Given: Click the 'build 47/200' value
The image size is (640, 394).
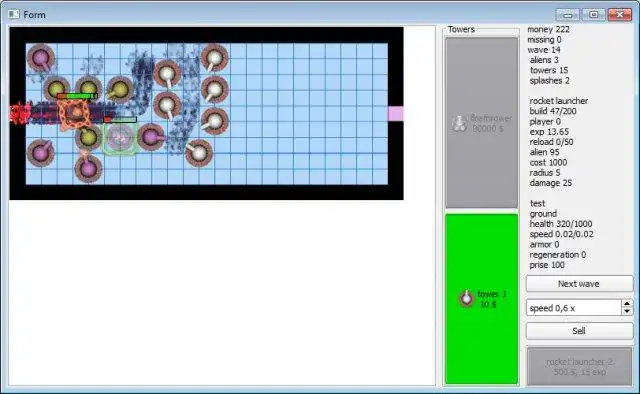Looking at the screenshot, I should click(x=553, y=111).
